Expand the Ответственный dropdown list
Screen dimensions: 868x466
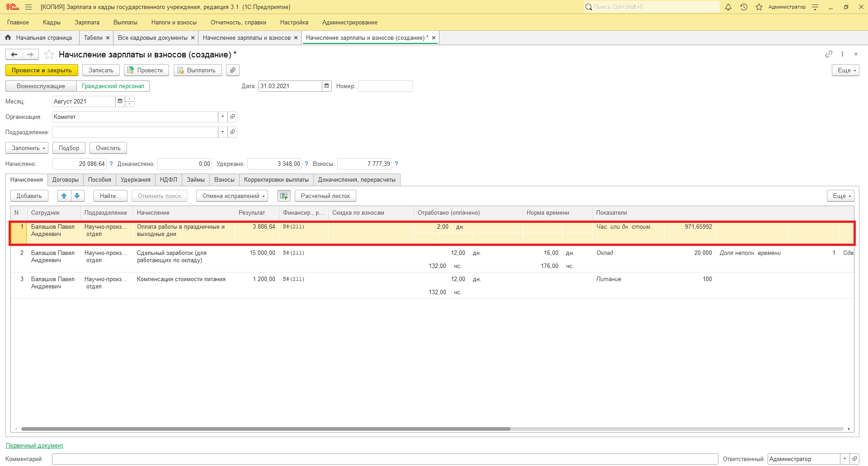pos(844,459)
